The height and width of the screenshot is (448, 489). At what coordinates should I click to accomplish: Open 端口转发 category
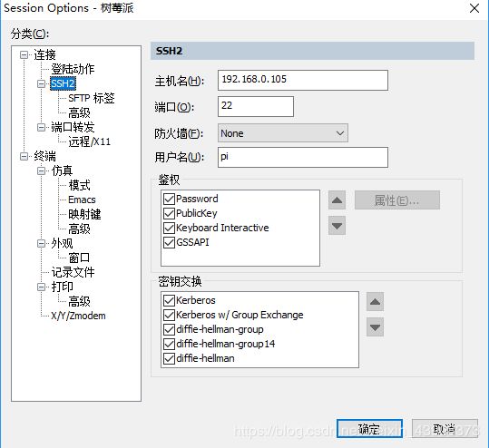pos(73,127)
